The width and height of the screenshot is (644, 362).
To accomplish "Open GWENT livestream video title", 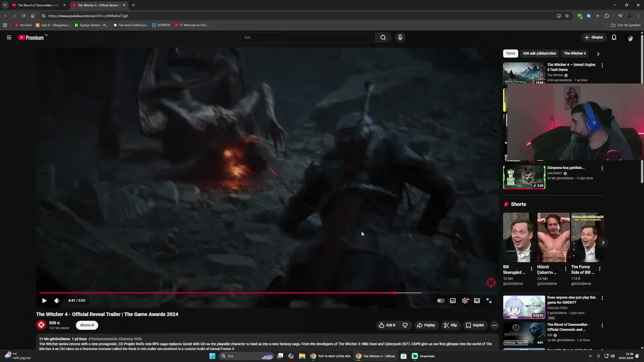I will [x=571, y=300].
